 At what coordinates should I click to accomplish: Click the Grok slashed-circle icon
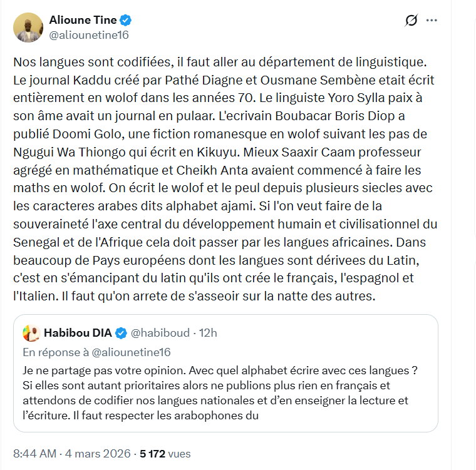pyautogui.click(x=411, y=21)
